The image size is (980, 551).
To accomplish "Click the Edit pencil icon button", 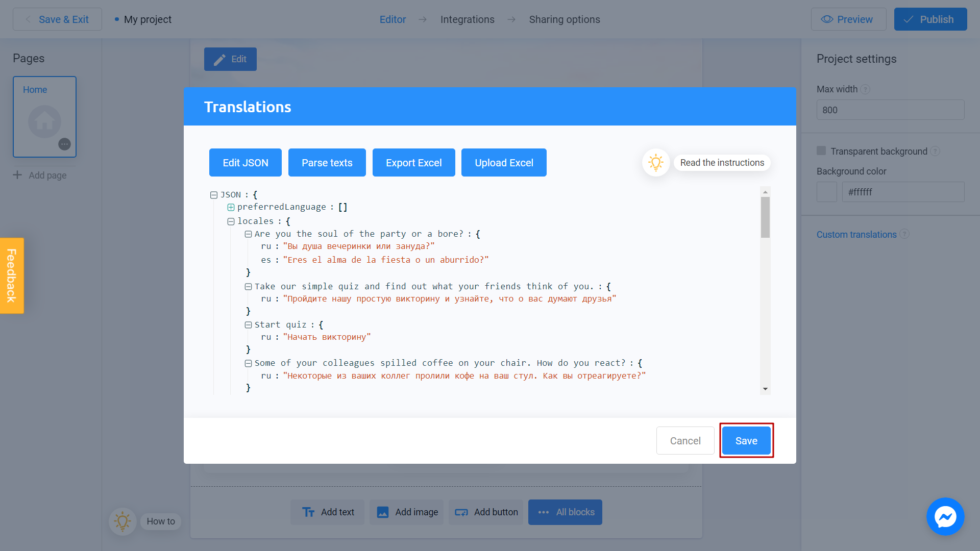I will 230,59.
